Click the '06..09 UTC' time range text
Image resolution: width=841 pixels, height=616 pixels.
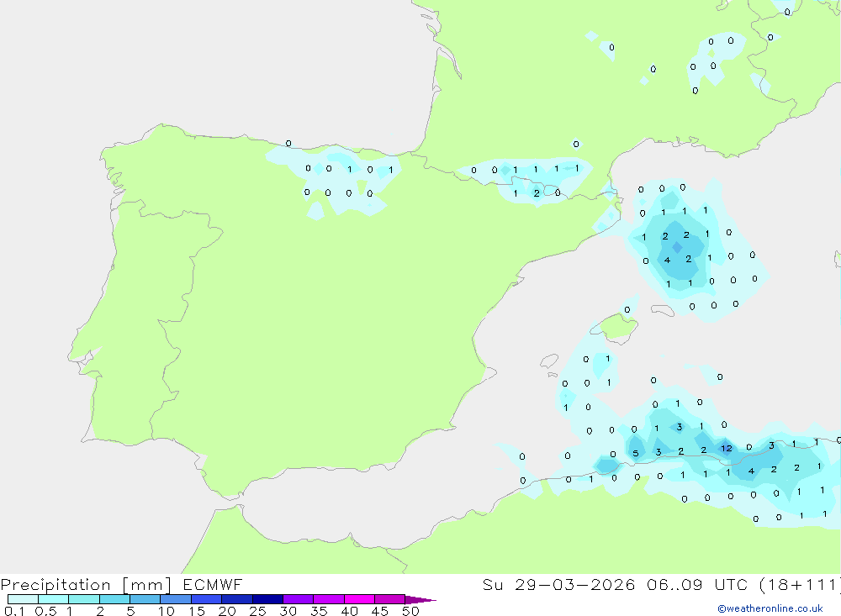696,584
